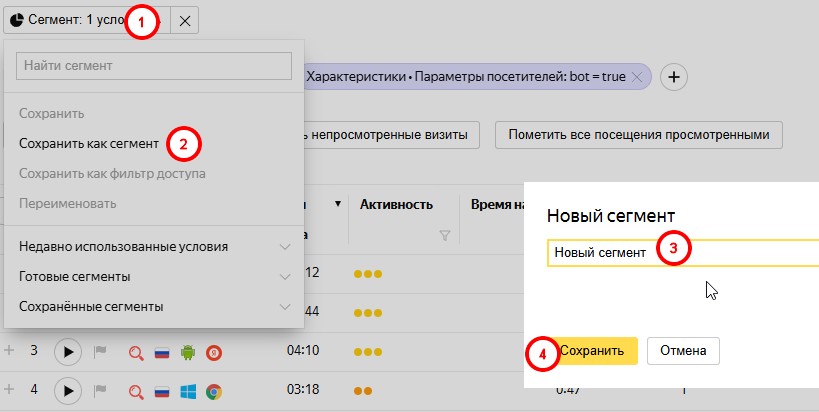Screen dimensions: 819x412
Task: Click the Chrome browser icon in row 4
Action: [214, 392]
